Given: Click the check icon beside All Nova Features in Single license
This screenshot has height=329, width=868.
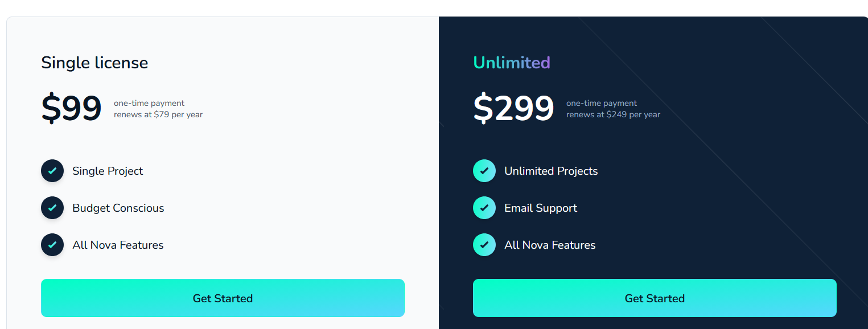Looking at the screenshot, I should pos(52,245).
